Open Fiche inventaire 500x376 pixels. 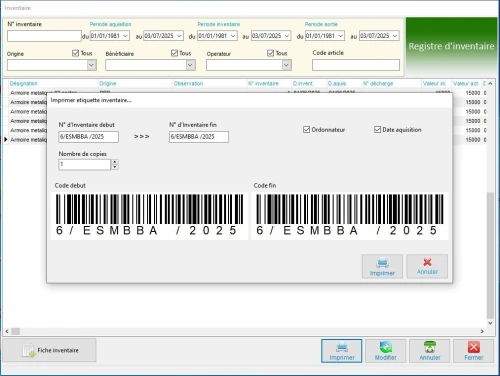click(x=49, y=350)
